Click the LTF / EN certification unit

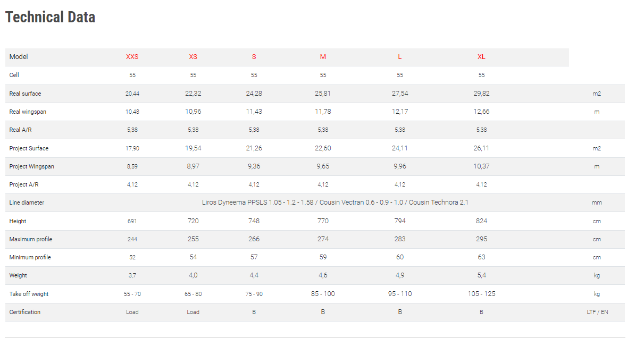597,312
